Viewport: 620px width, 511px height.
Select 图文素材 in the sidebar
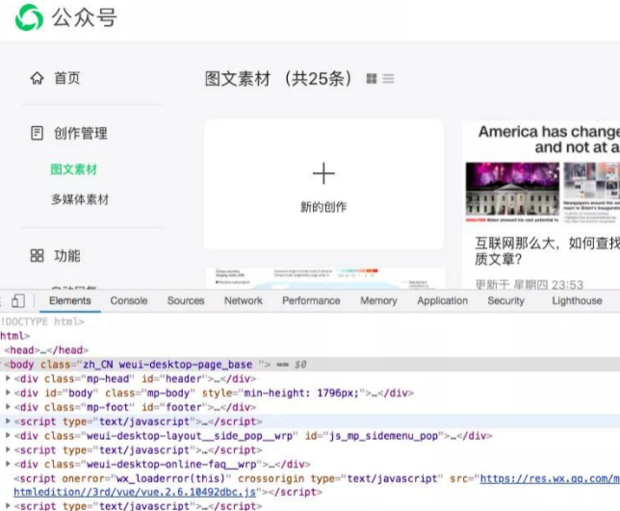[74, 169]
